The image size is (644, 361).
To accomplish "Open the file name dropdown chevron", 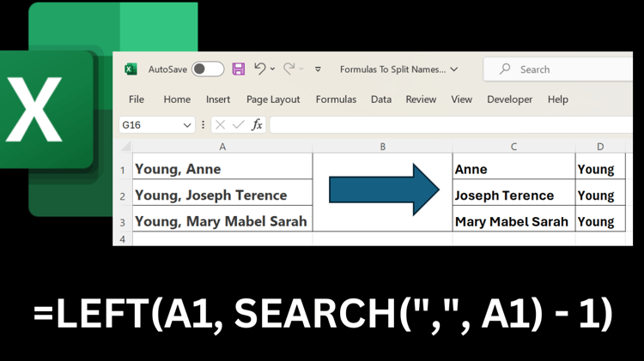I will 454,69.
